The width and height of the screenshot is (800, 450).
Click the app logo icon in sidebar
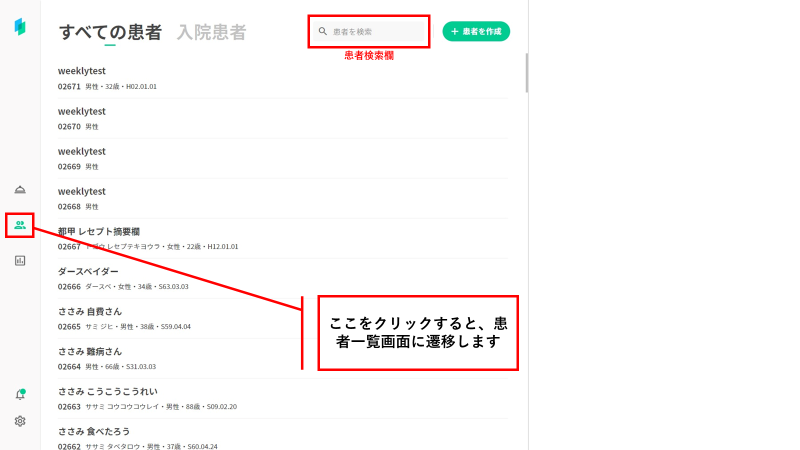(20, 27)
